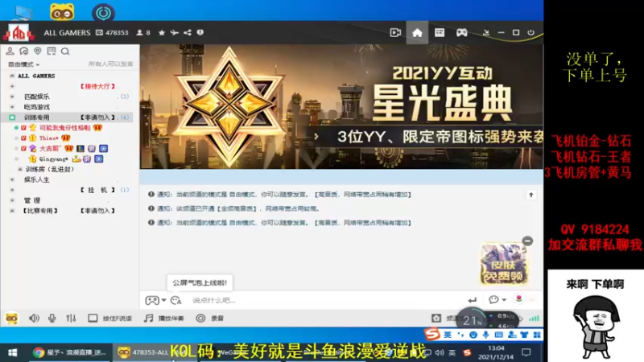Click the network signal bars icon
This screenshot has width=644, height=362.
tap(535, 318)
